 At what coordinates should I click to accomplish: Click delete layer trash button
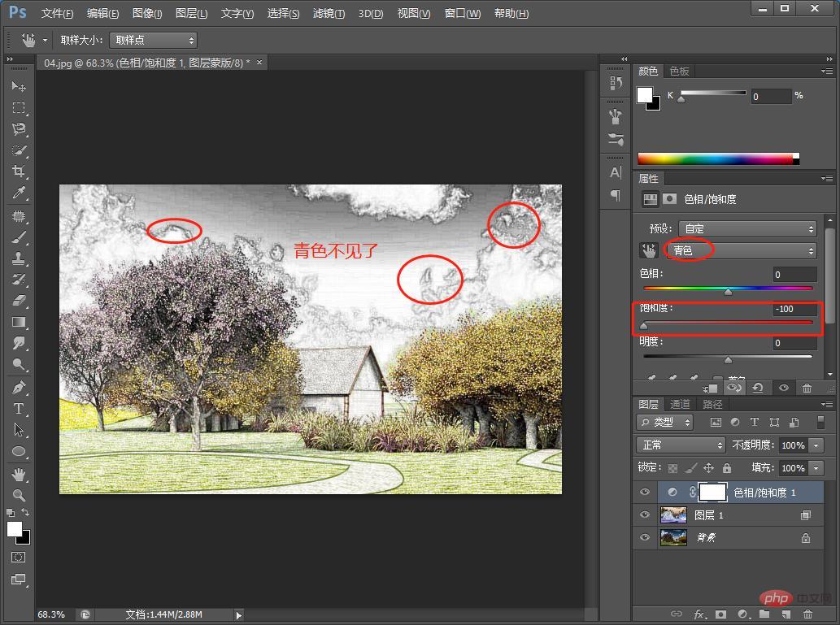[x=807, y=614]
